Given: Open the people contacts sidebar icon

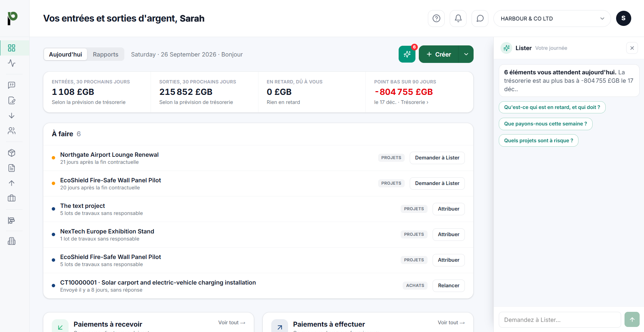Looking at the screenshot, I should 12,131.
